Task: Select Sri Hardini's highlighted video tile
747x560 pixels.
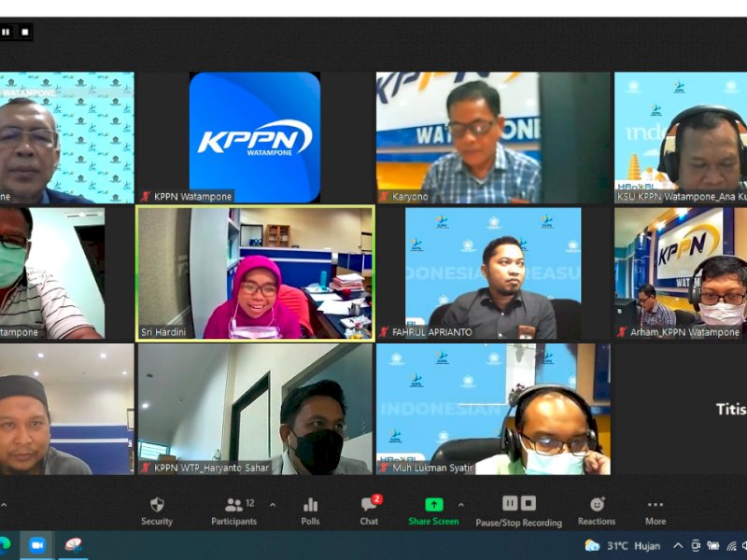Action: point(255,273)
